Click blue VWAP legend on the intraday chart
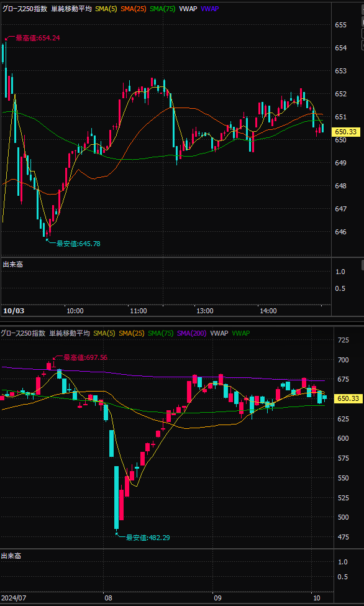Viewport: 364px width, 606px height. pyautogui.click(x=211, y=9)
